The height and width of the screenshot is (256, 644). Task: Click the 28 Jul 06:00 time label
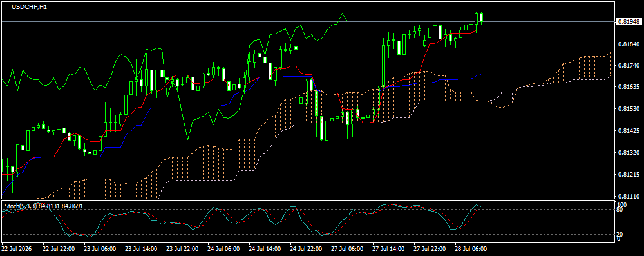point(471,249)
